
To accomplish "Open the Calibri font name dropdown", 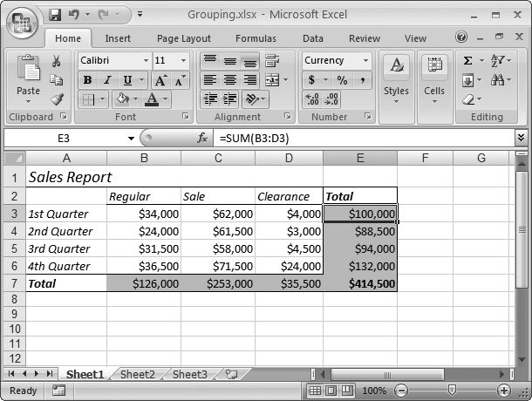I will [x=145, y=61].
